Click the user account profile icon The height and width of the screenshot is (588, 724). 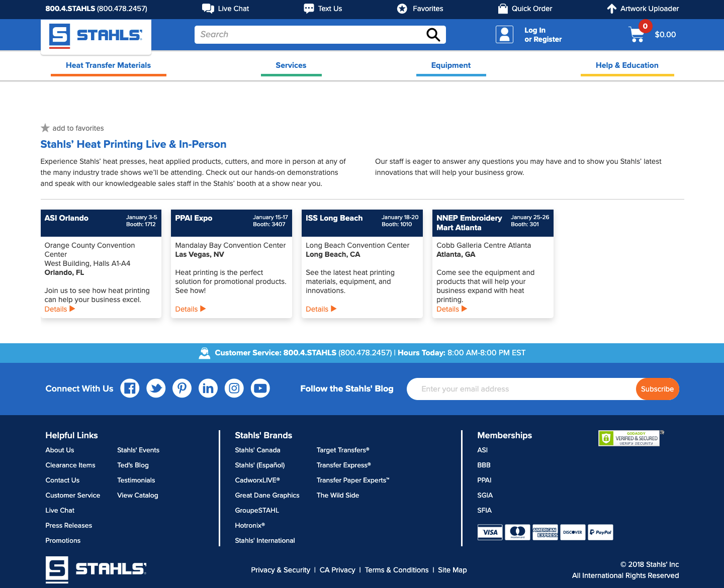[504, 35]
